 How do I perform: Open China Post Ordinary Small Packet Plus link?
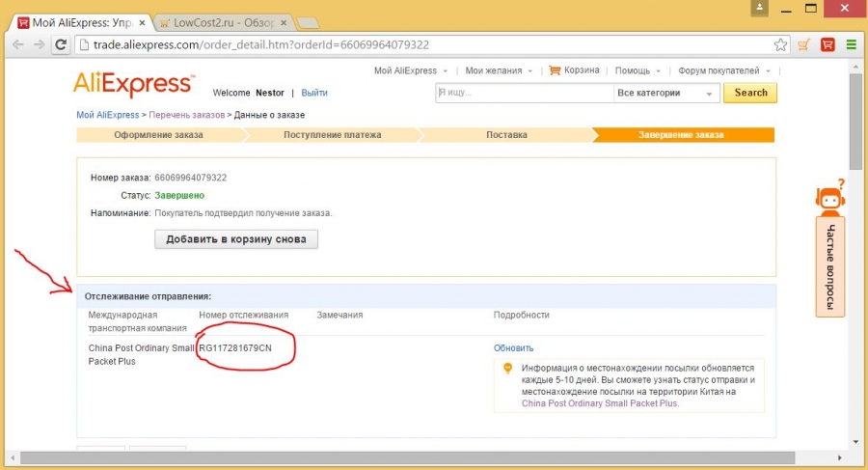pyautogui.click(x=600, y=403)
